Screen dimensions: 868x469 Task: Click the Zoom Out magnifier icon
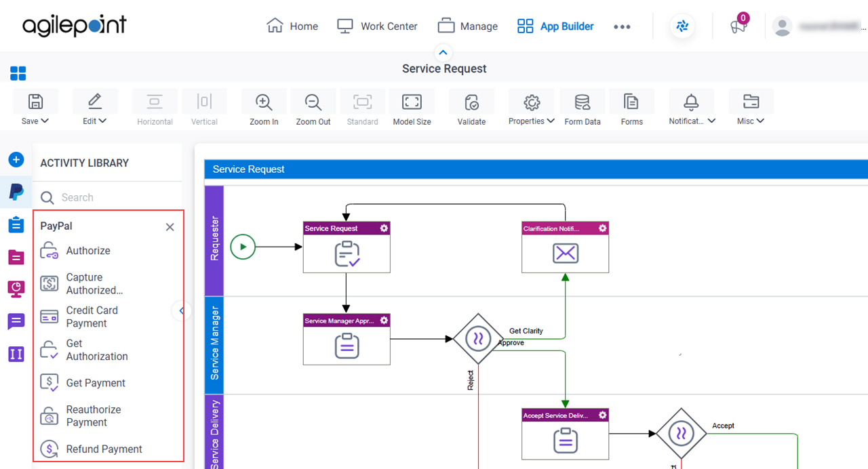point(313,102)
